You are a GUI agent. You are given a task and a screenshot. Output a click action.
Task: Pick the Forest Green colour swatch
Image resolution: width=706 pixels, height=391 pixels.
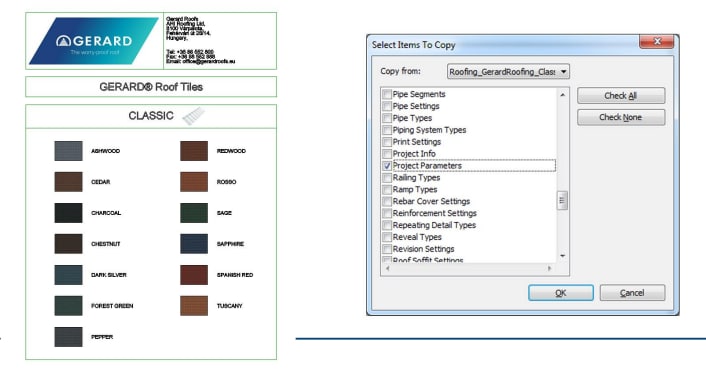[68, 306]
